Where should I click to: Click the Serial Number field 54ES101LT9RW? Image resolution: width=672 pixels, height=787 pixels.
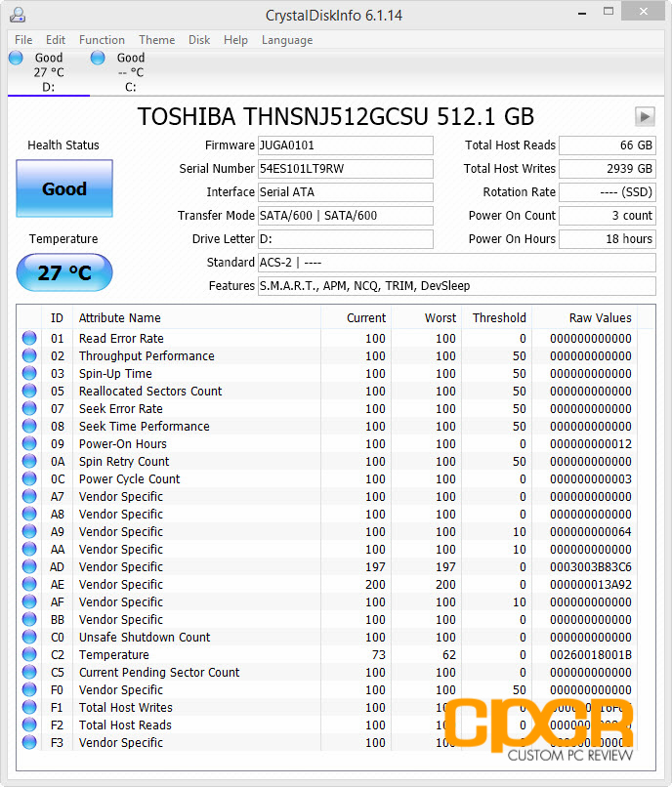click(346, 169)
